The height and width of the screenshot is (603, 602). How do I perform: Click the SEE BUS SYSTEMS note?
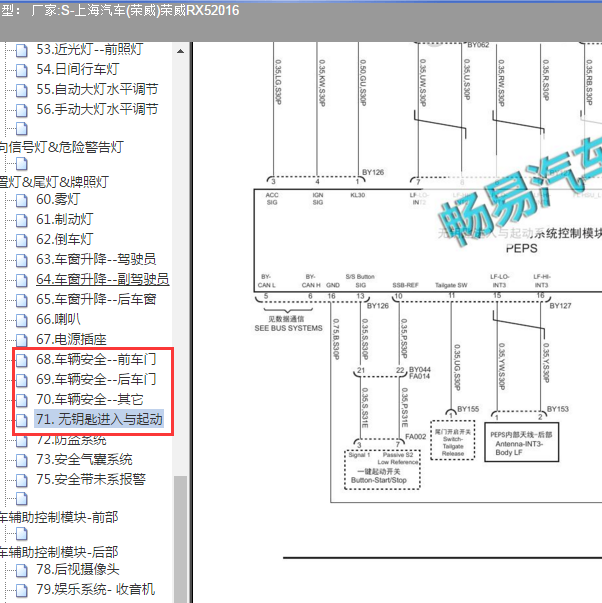(x=288, y=328)
